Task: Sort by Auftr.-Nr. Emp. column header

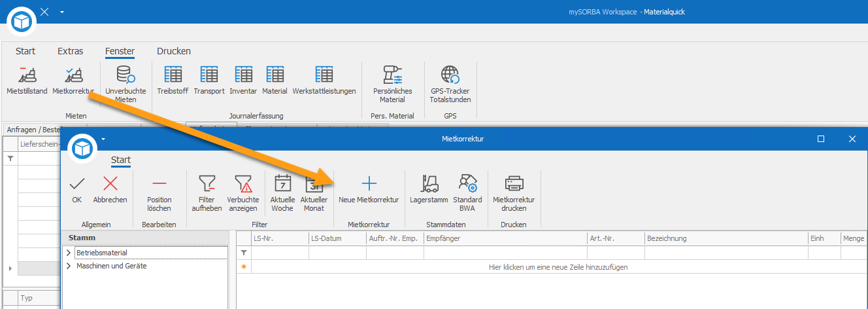Action: (x=395, y=239)
